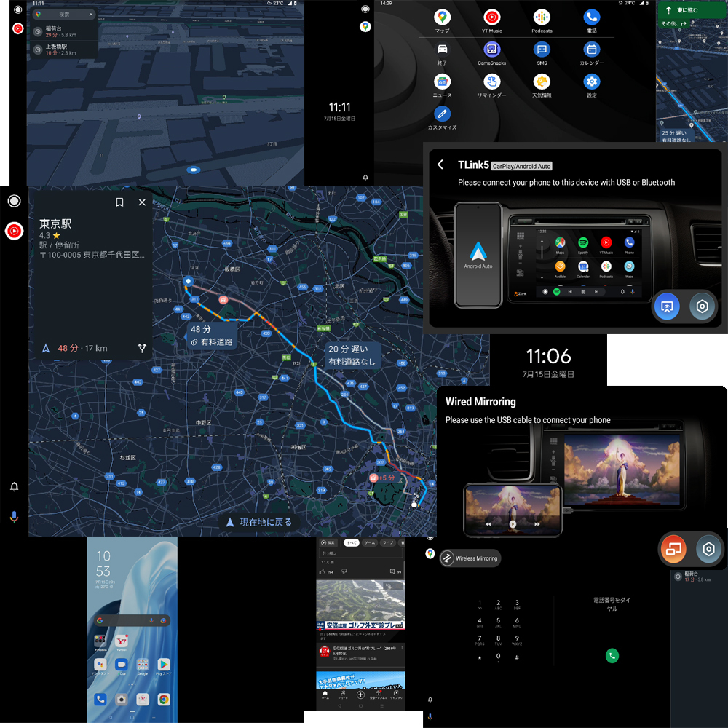Tap Google search bar on phone home screen

click(132, 620)
